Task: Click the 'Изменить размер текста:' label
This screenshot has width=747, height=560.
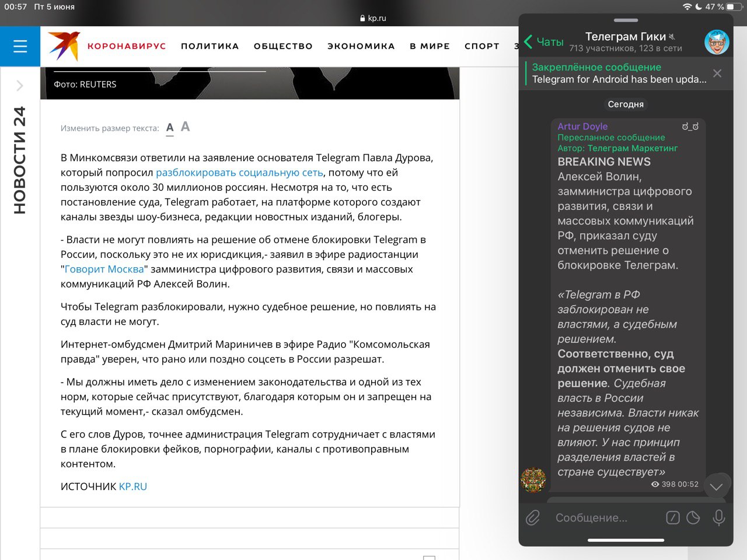Action: (110, 128)
